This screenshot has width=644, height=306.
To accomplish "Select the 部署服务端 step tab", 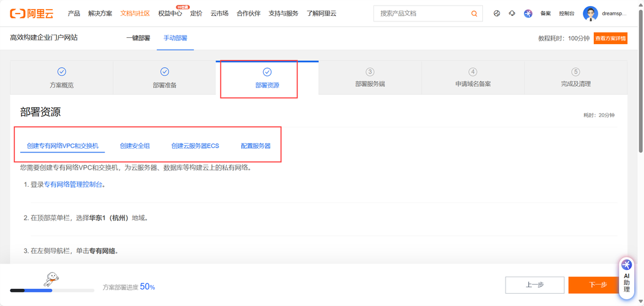I will click(370, 78).
